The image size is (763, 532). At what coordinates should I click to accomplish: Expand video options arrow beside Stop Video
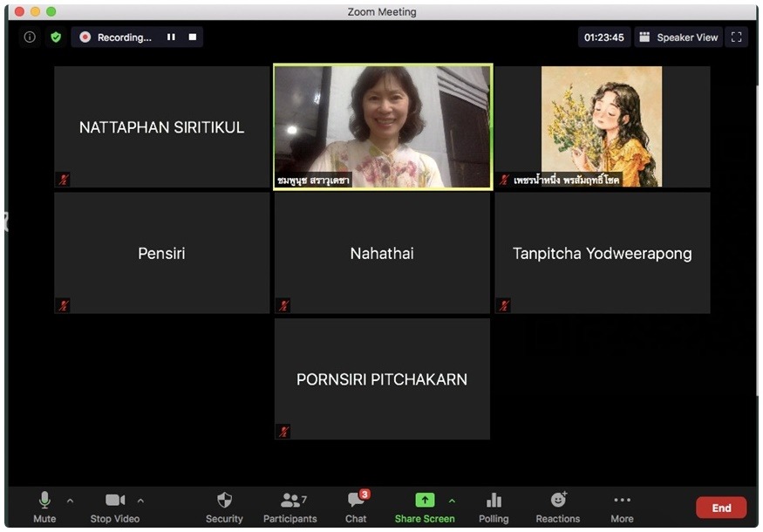pos(140,501)
